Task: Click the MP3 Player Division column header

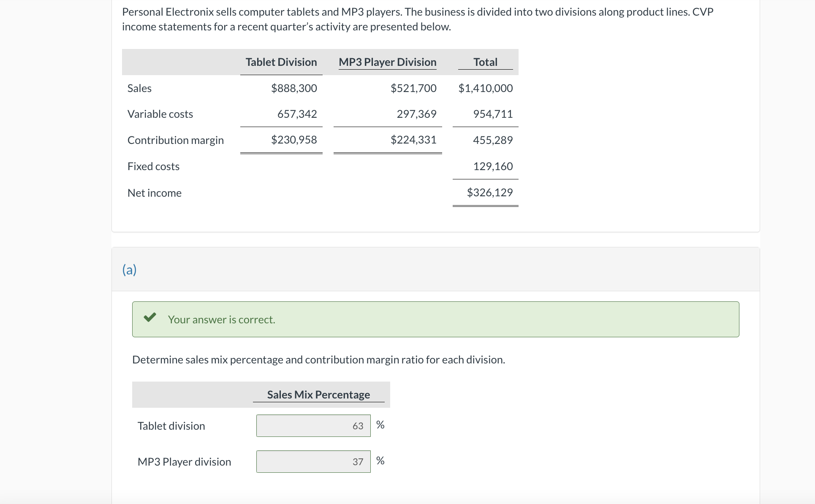Action: coord(387,62)
